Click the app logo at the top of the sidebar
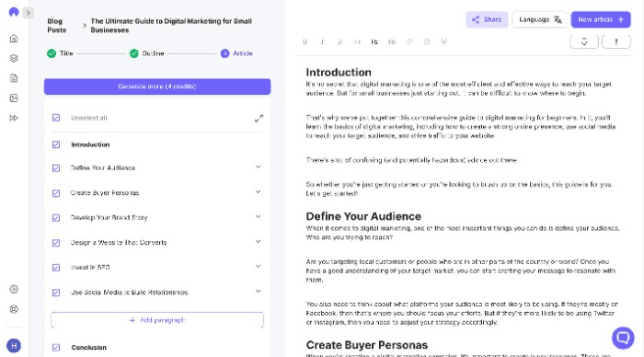Screen dimensions: 644x357 [x=14, y=12]
